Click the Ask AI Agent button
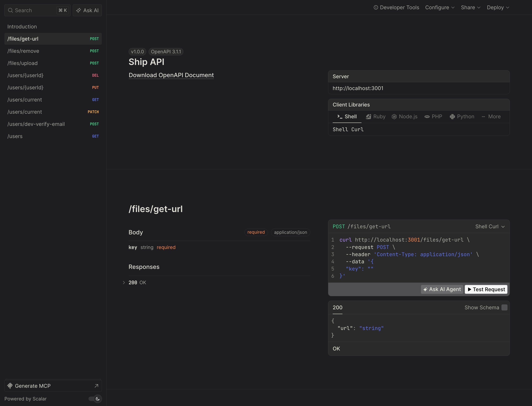The image size is (532, 406). click(x=442, y=289)
